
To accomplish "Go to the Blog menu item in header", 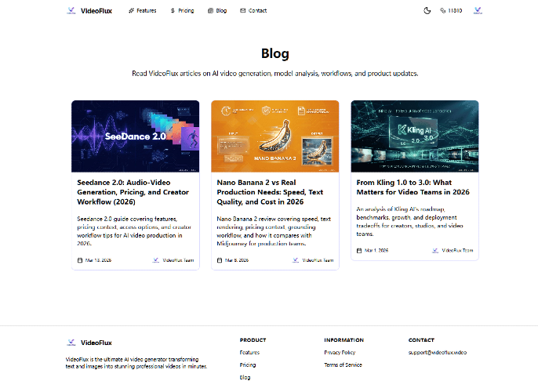I will (x=217, y=11).
